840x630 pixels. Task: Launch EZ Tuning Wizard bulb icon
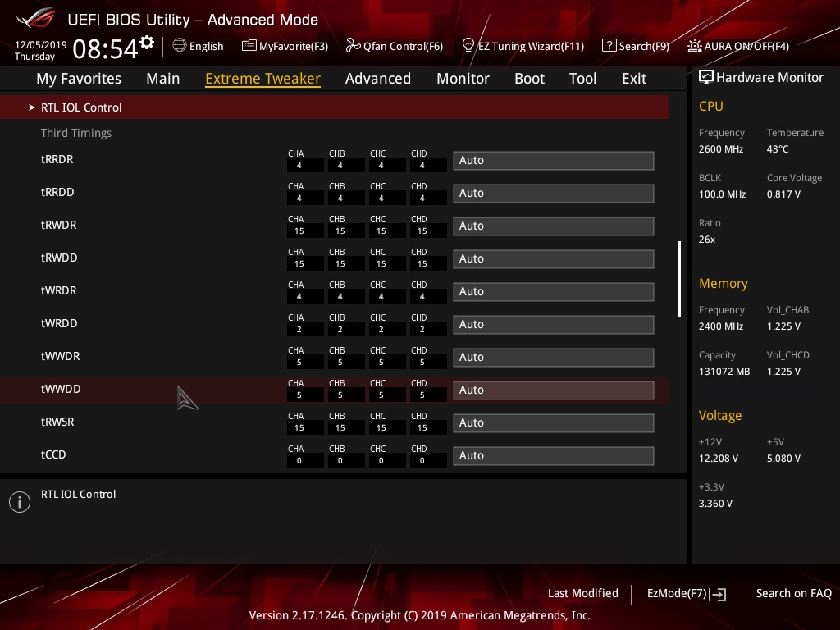pyautogui.click(x=468, y=46)
